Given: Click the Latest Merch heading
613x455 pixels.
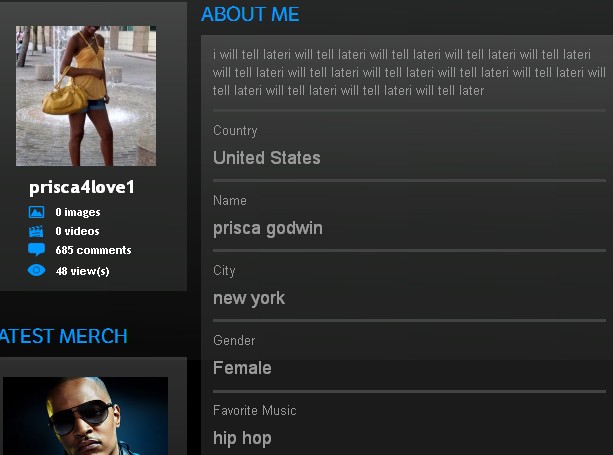Looking at the screenshot, I should point(64,336).
